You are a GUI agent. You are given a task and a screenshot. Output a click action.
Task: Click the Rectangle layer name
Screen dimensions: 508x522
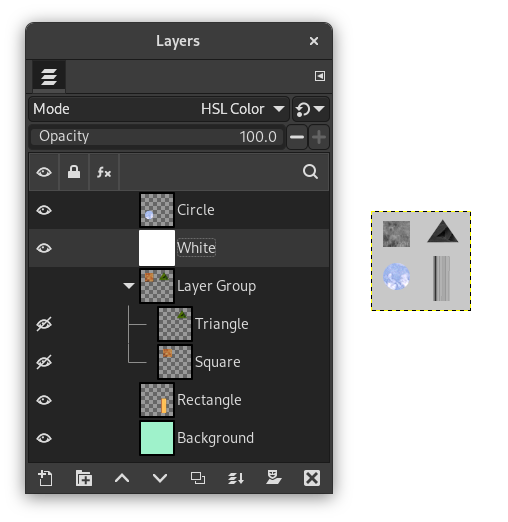[209, 400]
